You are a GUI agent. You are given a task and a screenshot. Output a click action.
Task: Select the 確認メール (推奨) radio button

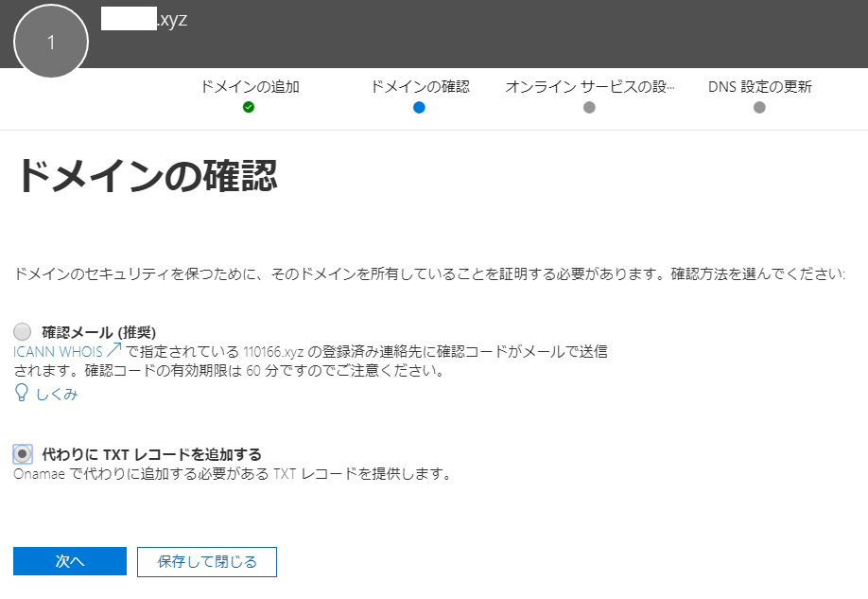click(22, 332)
